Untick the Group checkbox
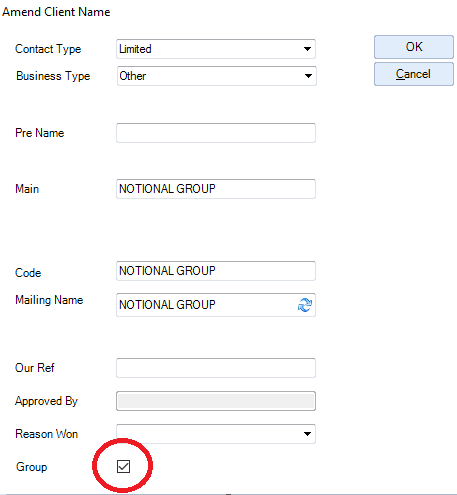457x495 pixels. [x=123, y=466]
